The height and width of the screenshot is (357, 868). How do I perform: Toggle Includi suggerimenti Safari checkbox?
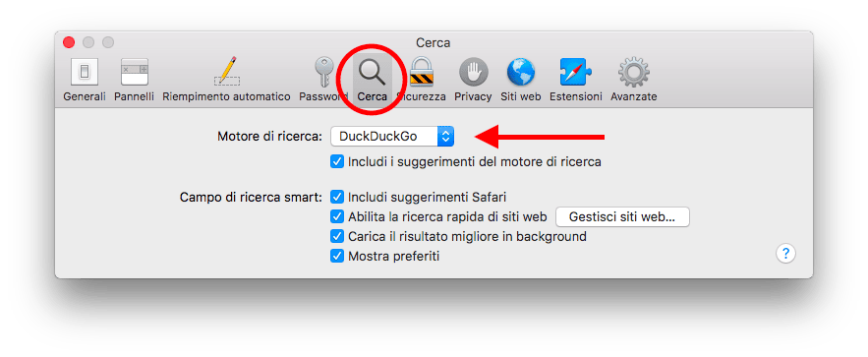click(337, 197)
